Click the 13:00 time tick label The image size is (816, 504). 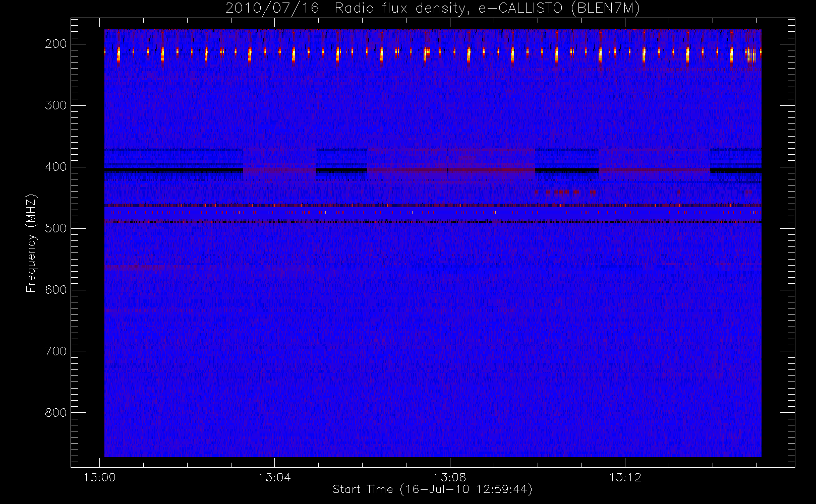pos(100,477)
